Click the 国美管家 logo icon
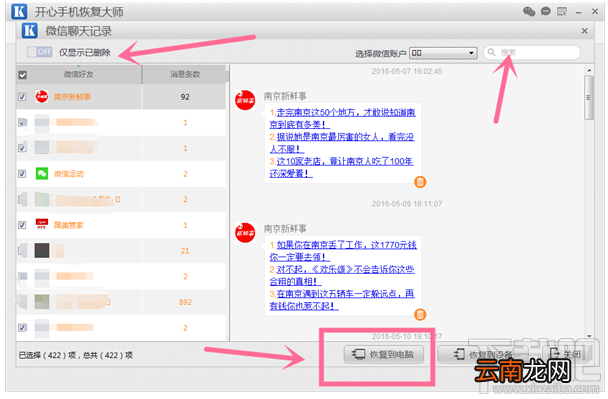This screenshot has height=399, width=608. [x=42, y=224]
